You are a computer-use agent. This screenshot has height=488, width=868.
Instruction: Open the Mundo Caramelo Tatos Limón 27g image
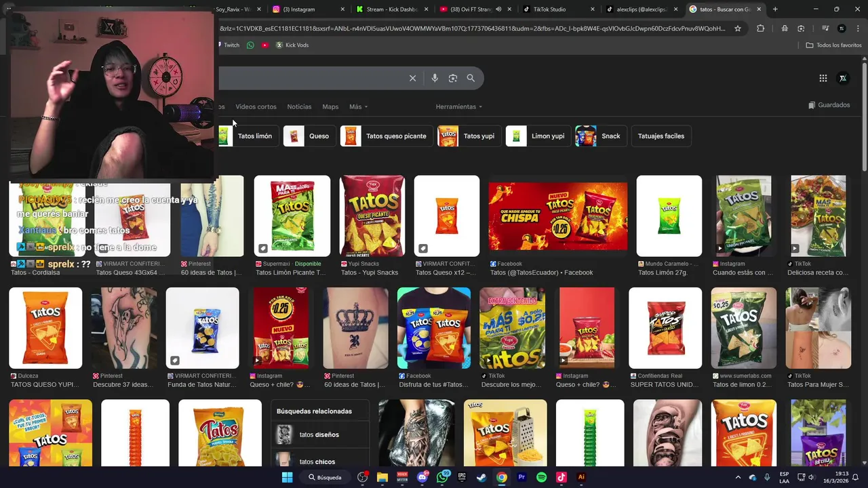(x=669, y=216)
